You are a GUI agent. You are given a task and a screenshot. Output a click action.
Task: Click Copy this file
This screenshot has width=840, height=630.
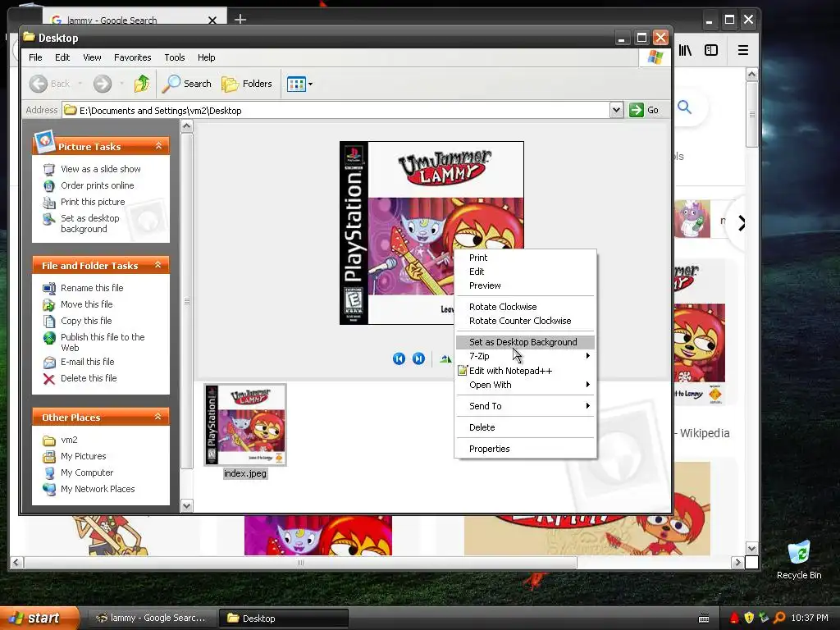(x=86, y=321)
